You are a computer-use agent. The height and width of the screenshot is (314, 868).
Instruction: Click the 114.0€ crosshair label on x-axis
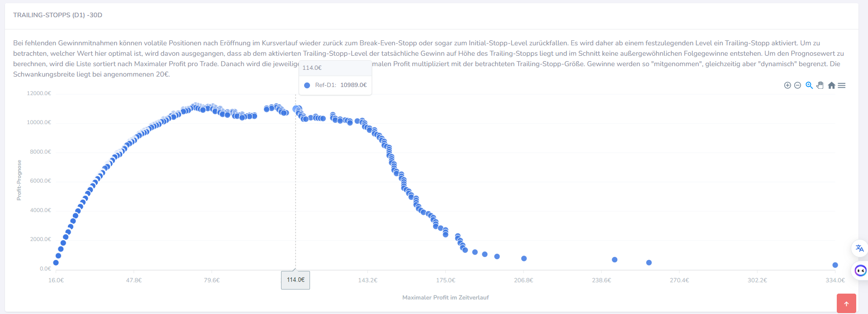(296, 280)
